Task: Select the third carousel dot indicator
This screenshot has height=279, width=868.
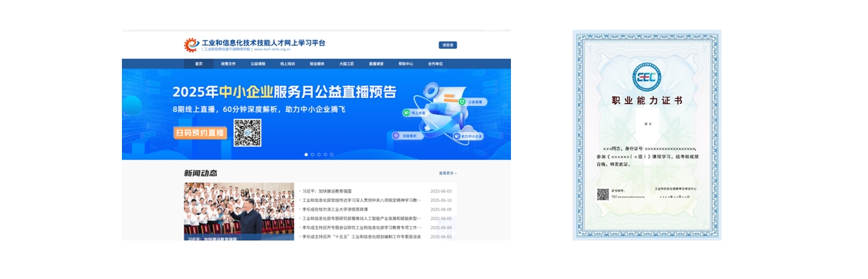Action: coord(319,155)
